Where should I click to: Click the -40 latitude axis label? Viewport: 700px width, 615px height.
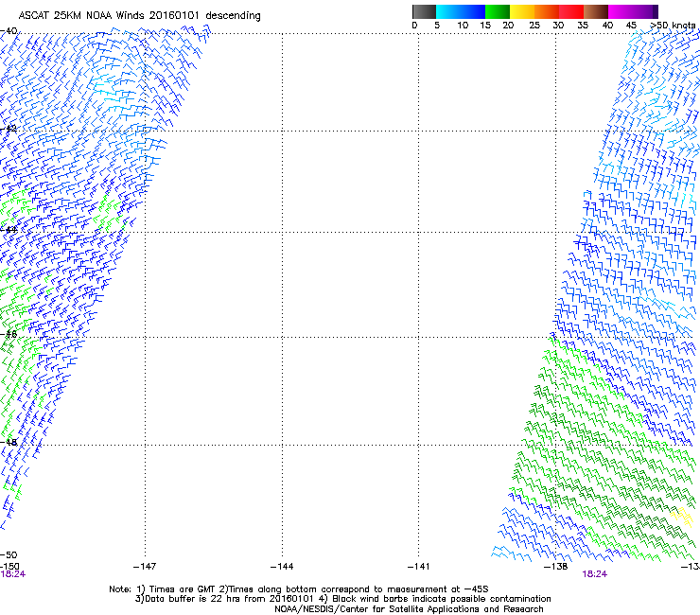(9, 31)
